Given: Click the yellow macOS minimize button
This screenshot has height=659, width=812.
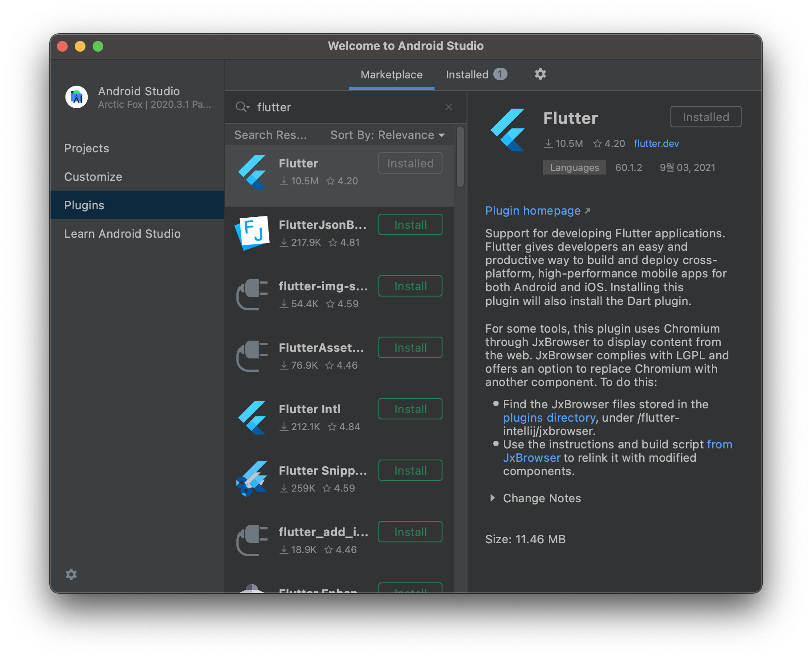Looking at the screenshot, I should [80, 46].
